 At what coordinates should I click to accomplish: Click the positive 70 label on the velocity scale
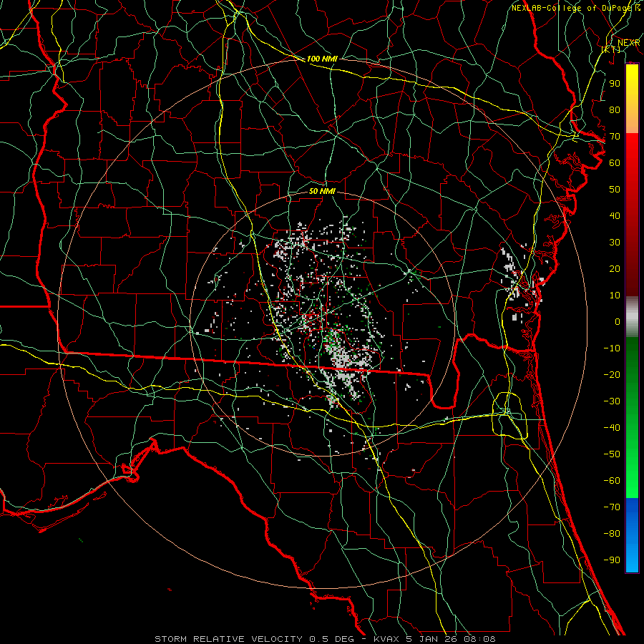point(615,137)
